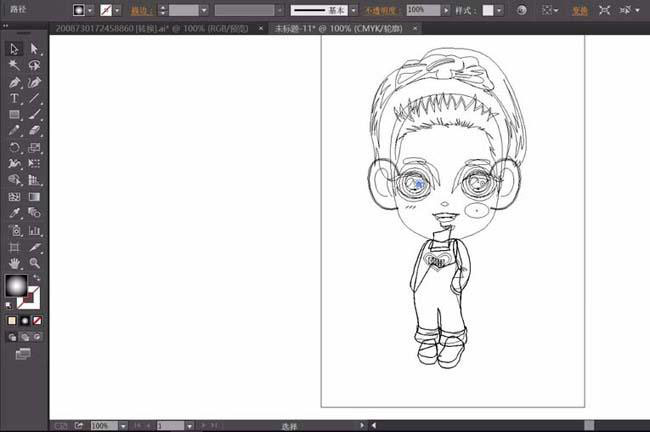This screenshot has width=650, height=432.
Task: Switch to gradient fill mode button
Action: (x=25, y=321)
